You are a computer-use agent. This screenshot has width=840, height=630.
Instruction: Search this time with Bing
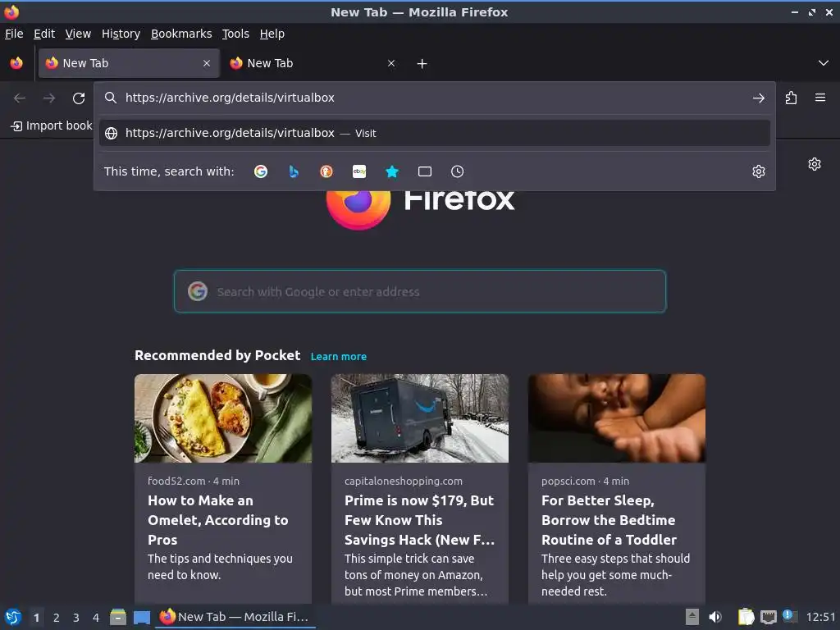[x=294, y=171]
